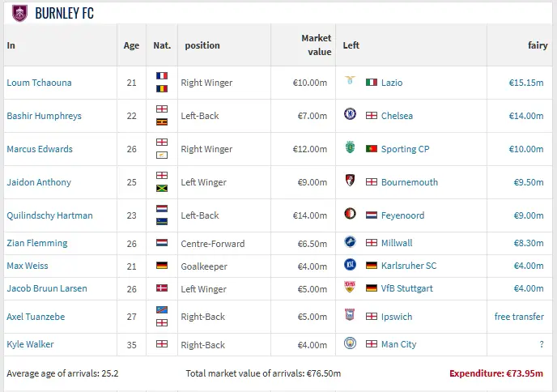Click the Age column header
557x392 pixels.
pos(131,45)
